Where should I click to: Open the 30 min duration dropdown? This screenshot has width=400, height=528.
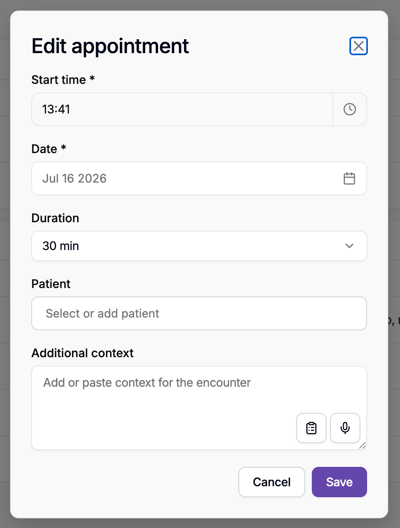tap(199, 246)
